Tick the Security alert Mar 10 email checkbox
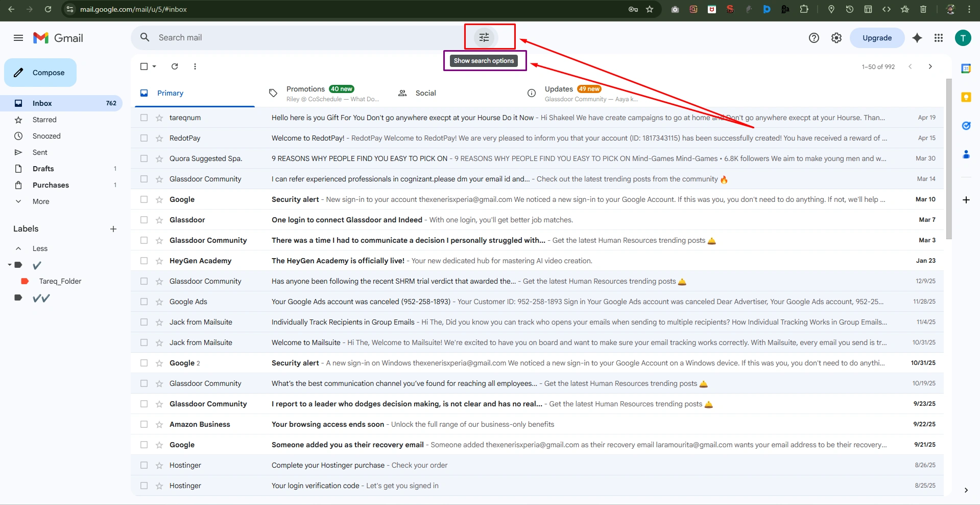 tap(144, 199)
